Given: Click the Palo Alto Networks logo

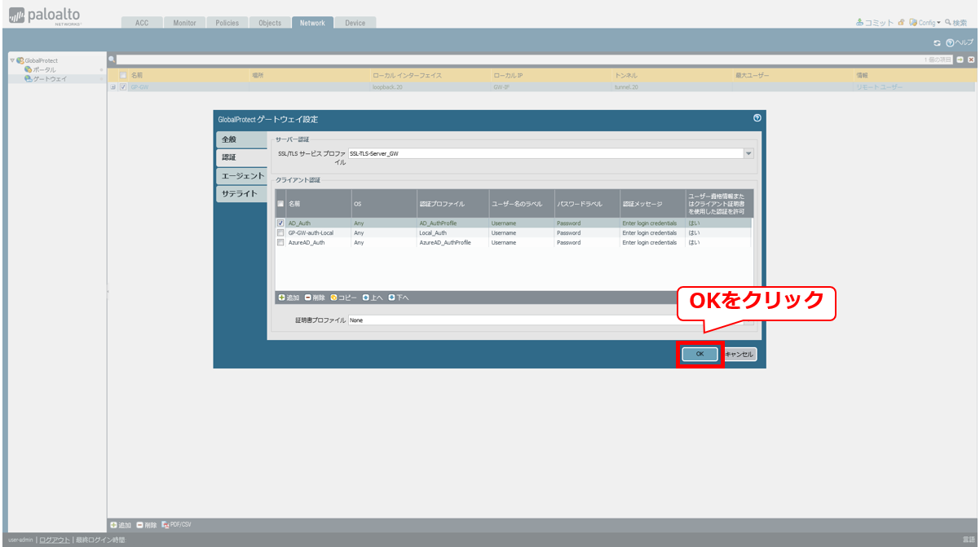Looking at the screenshot, I should pyautogui.click(x=46, y=15).
